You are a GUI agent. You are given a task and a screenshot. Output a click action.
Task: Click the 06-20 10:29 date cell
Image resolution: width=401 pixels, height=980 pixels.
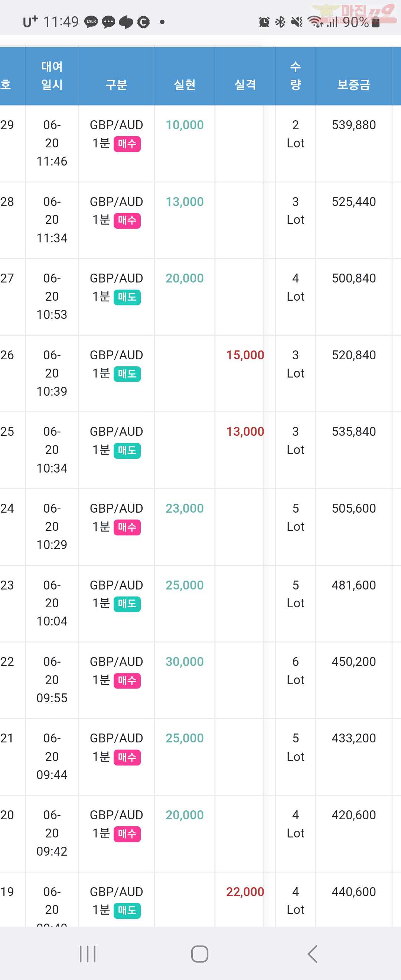(x=52, y=526)
